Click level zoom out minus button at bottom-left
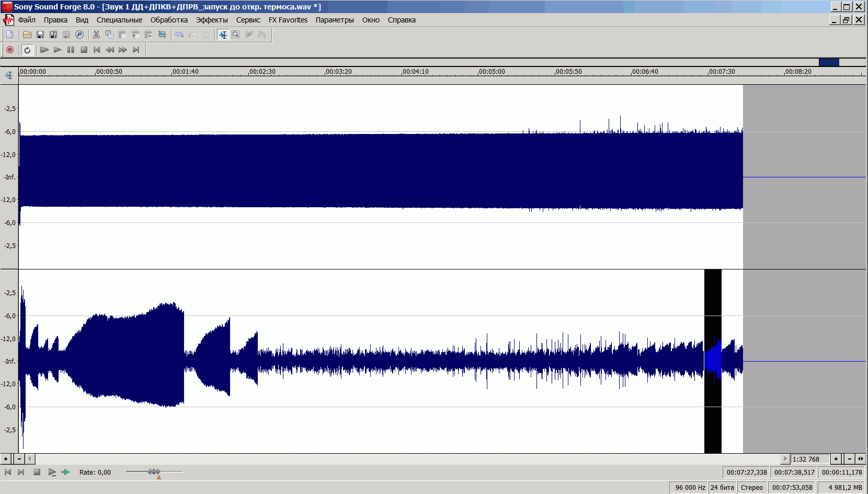 click(19, 459)
